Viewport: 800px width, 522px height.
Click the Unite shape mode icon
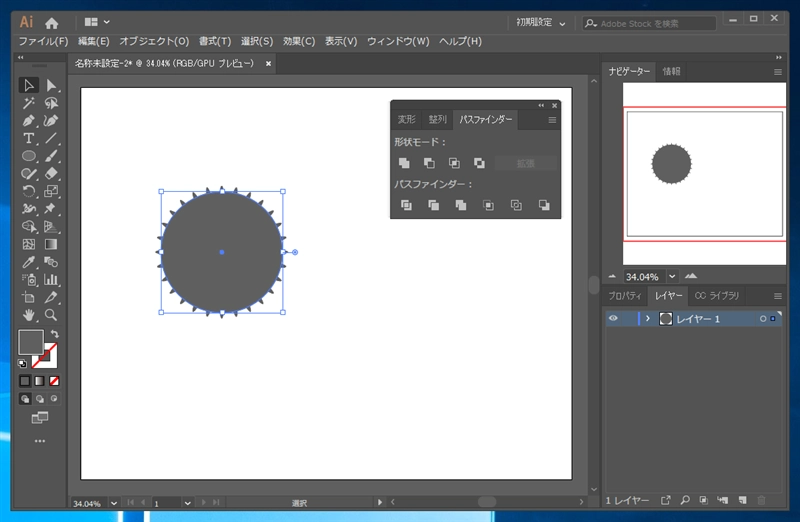404,163
